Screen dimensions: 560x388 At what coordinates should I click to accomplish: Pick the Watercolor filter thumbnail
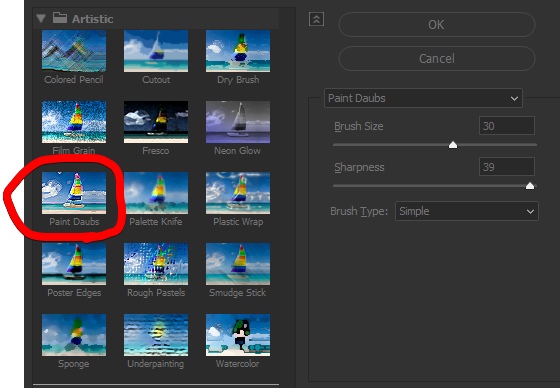click(238, 335)
